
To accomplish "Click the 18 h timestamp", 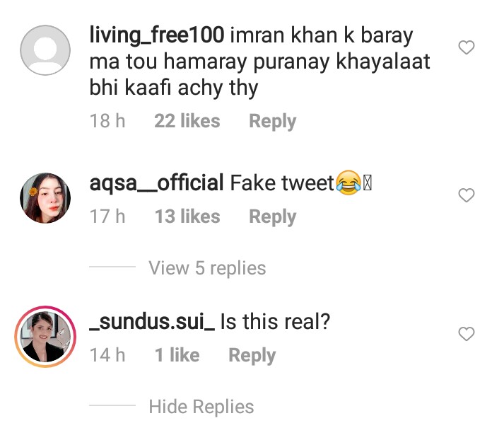I will tap(107, 121).
